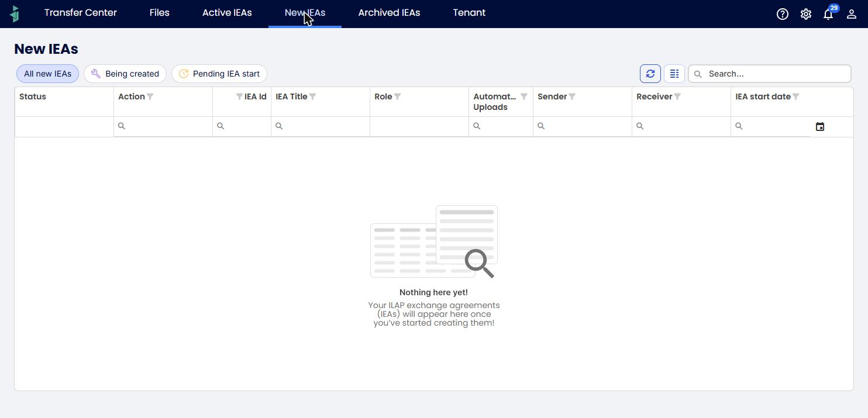This screenshot has width=868, height=418.
Task: Click the ILAP logo icon
Action: pos(15,13)
